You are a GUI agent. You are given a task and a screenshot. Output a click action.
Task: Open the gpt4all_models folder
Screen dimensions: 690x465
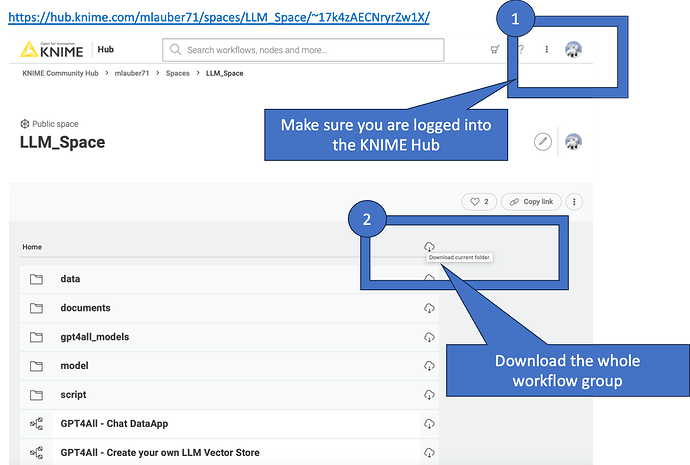pos(95,337)
